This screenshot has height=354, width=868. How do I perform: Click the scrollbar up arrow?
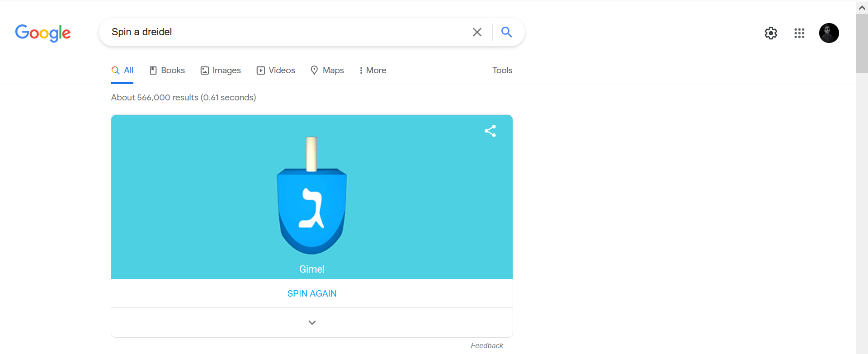point(862,8)
